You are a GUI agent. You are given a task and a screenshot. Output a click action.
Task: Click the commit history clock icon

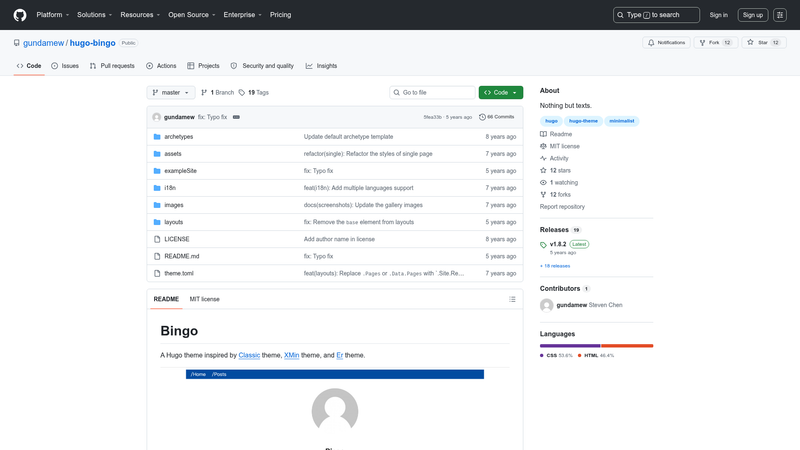[x=482, y=117]
